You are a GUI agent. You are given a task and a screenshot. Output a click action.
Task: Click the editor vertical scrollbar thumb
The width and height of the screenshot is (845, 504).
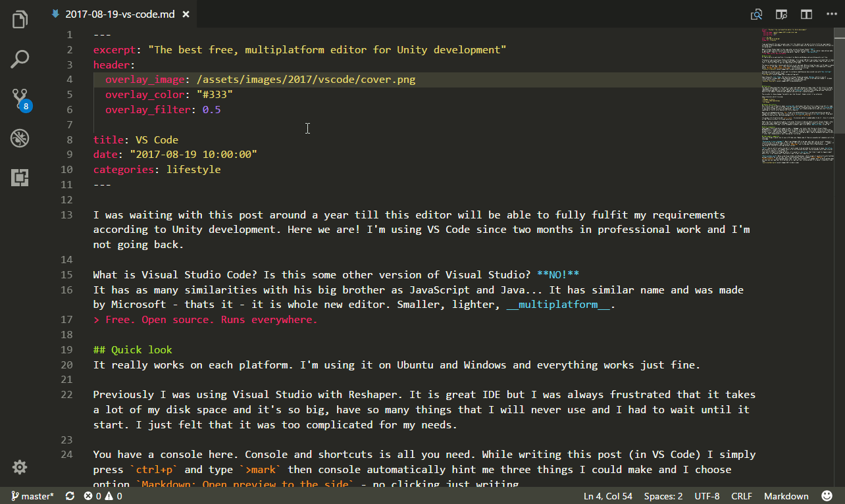[840, 80]
